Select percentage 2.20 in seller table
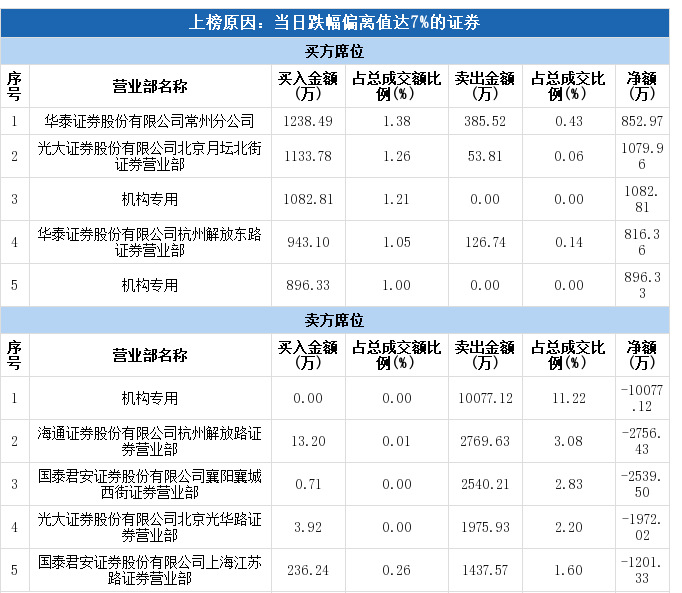 (x=569, y=527)
